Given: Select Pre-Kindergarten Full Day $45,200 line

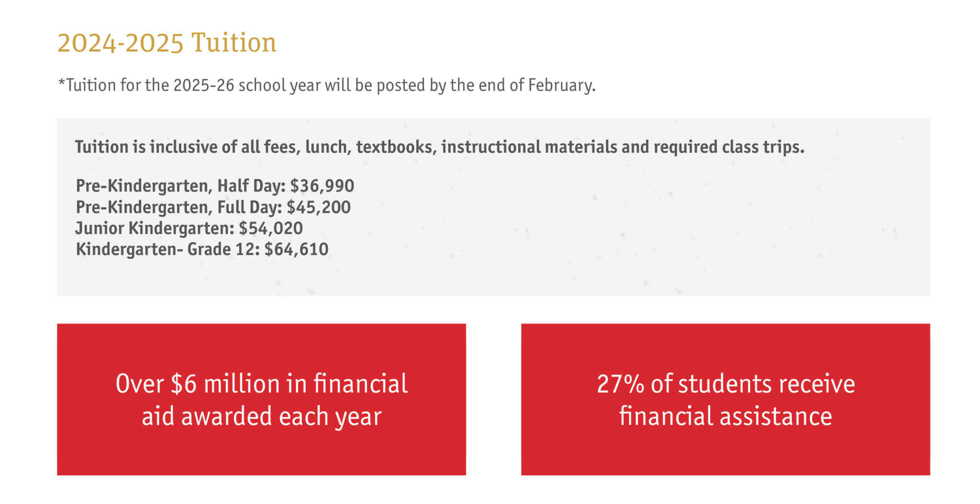Looking at the screenshot, I should pyautogui.click(x=213, y=207).
